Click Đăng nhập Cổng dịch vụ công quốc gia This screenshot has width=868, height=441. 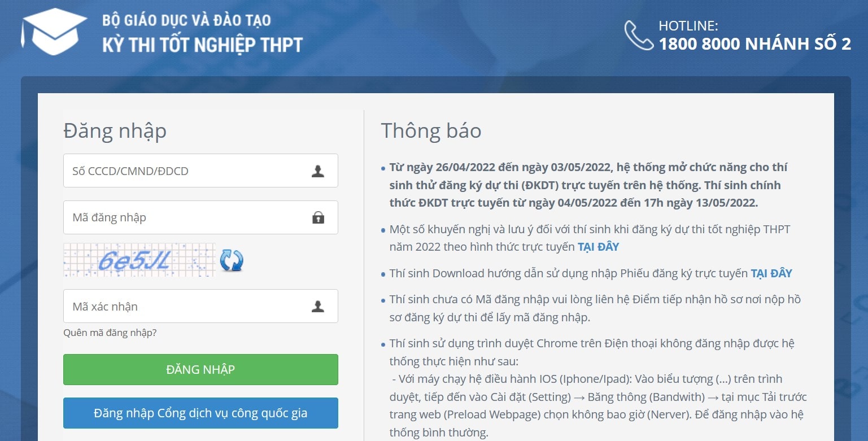pyautogui.click(x=200, y=413)
